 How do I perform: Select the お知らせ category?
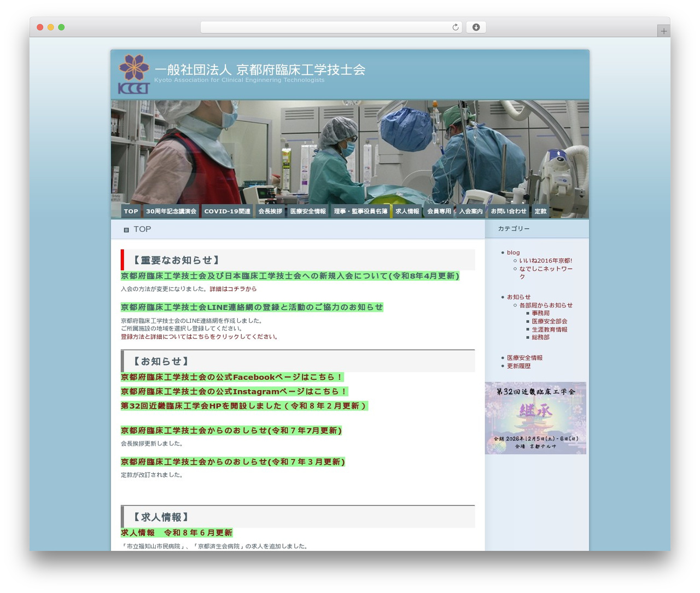click(518, 297)
